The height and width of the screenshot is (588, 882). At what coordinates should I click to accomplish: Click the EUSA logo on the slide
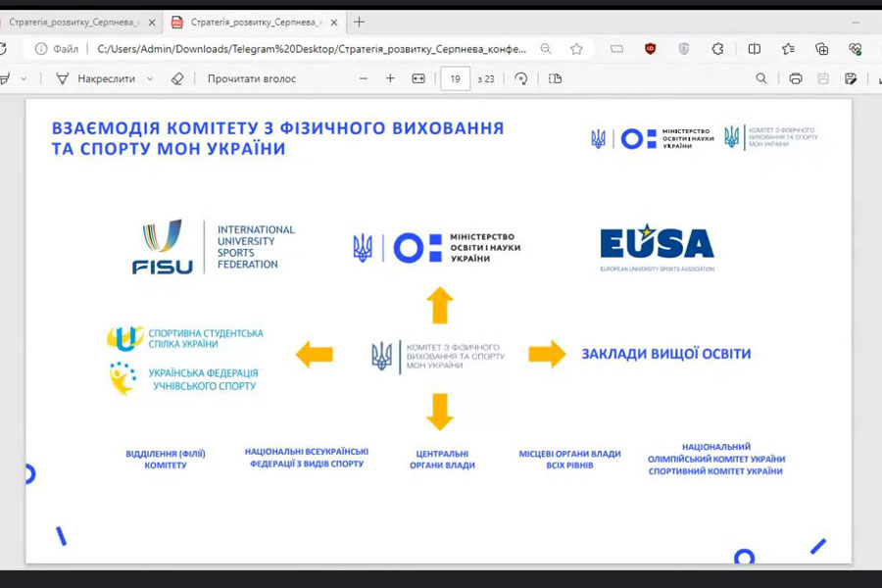click(657, 247)
